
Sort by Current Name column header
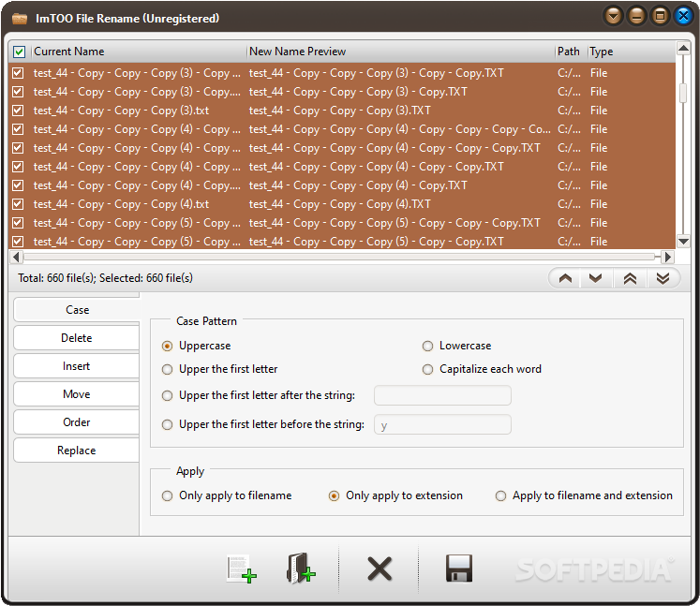tap(140, 52)
